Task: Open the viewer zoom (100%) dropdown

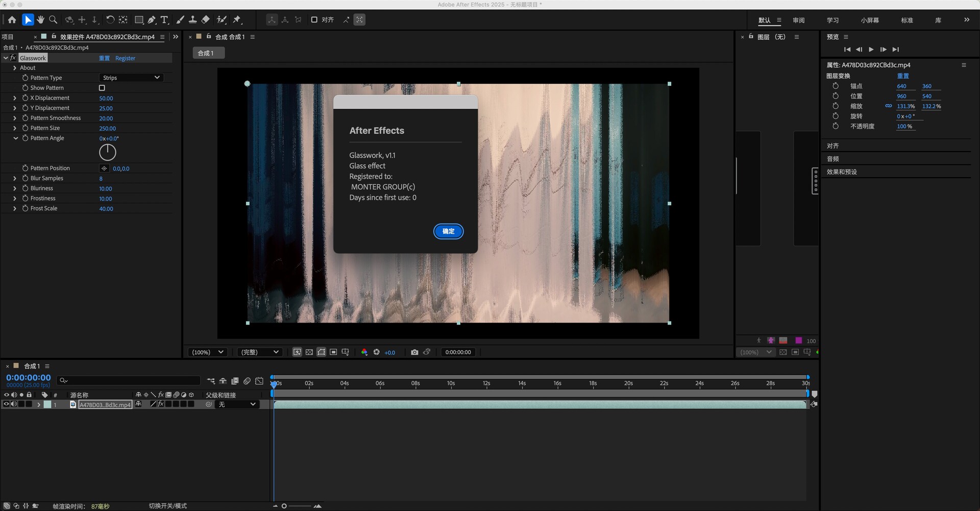Action: click(207, 352)
